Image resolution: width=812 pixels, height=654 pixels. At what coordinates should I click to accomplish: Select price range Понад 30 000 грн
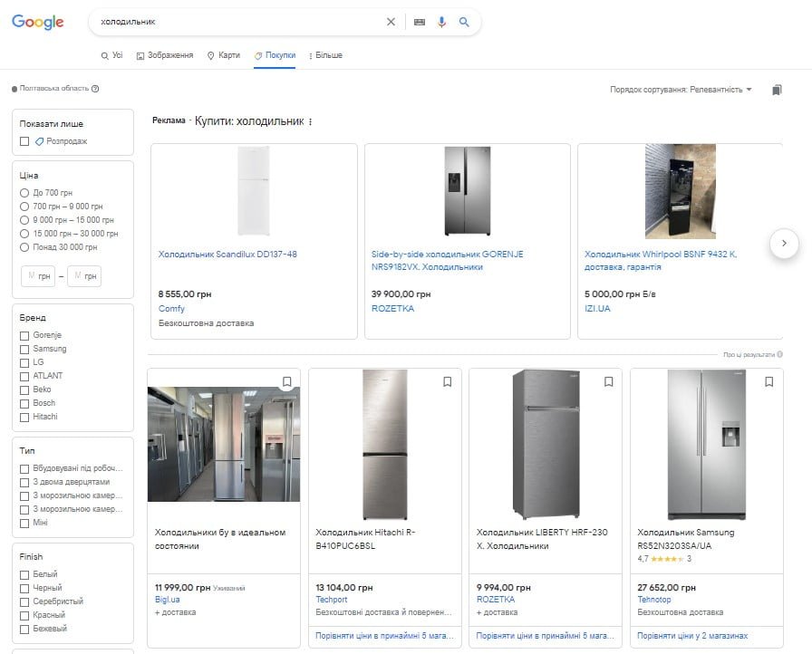tap(24, 247)
